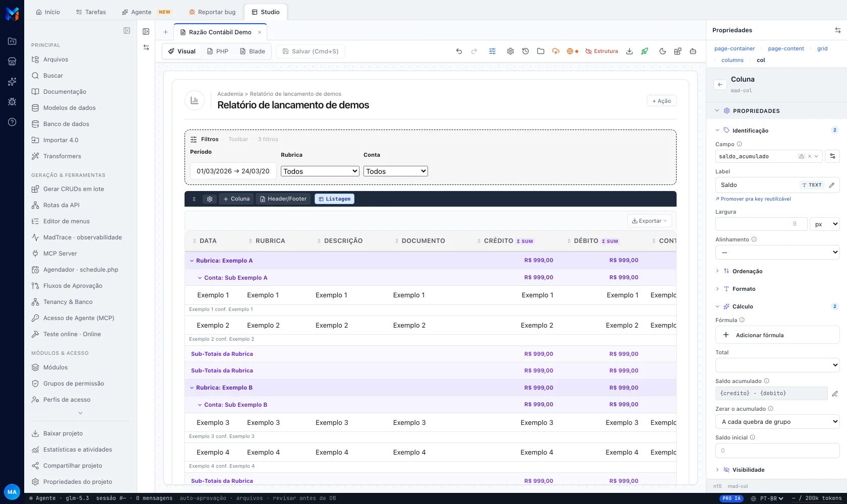Toggle the left sidebar collapse icon
Image resolution: width=847 pixels, height=504 pixels.
pos(127,31)
